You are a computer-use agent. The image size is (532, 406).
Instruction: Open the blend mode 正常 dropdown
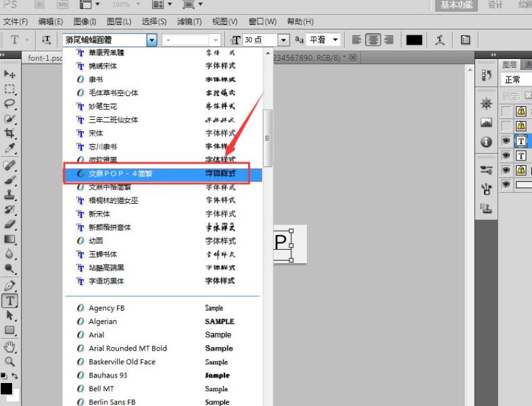[516, 79]
